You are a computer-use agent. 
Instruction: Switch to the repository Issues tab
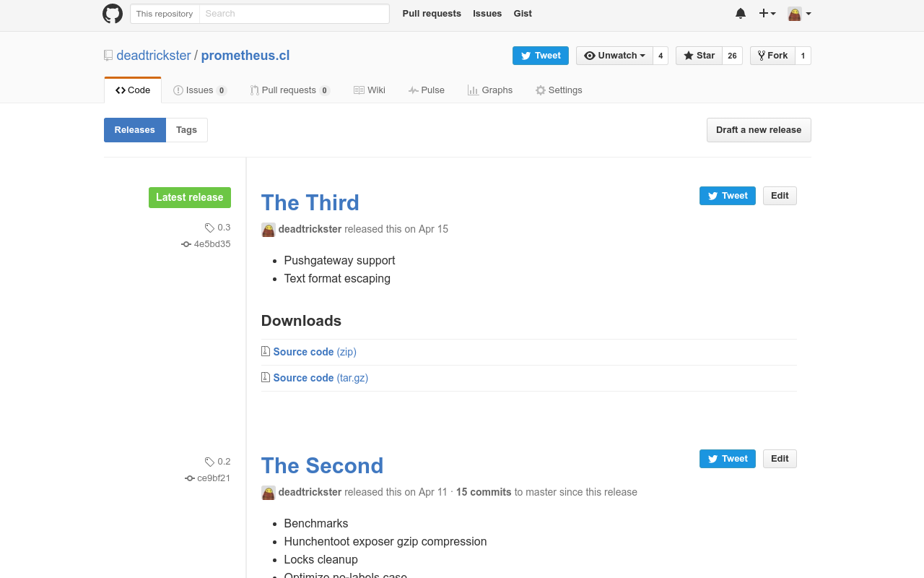coord(200,90)
